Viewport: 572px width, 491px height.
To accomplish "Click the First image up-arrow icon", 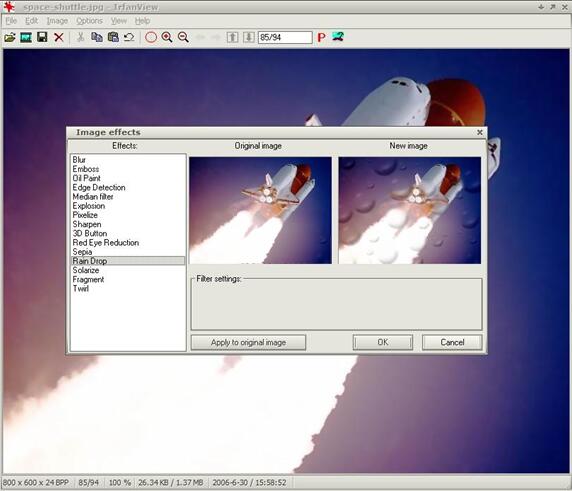I will pos(232,37).
